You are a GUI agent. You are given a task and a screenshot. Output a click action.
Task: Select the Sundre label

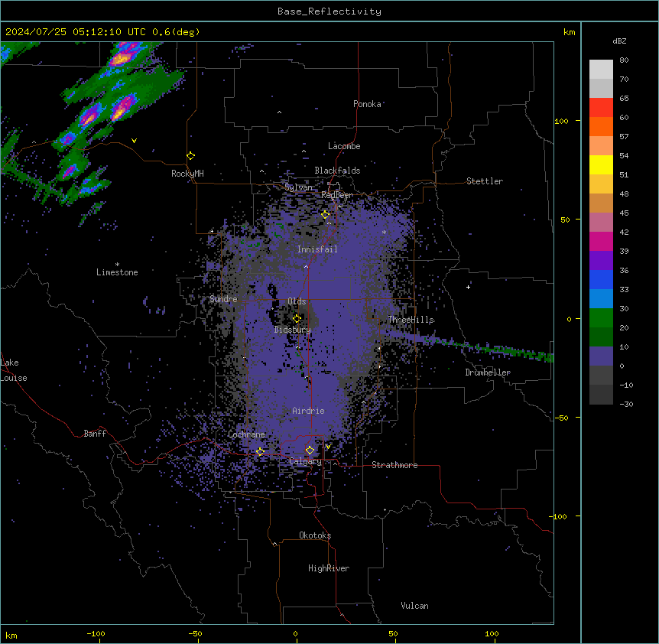(223, 299)
